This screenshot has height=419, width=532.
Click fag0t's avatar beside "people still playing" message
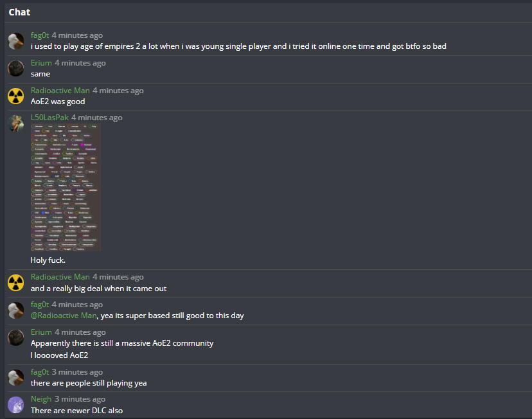coord(16,378)
